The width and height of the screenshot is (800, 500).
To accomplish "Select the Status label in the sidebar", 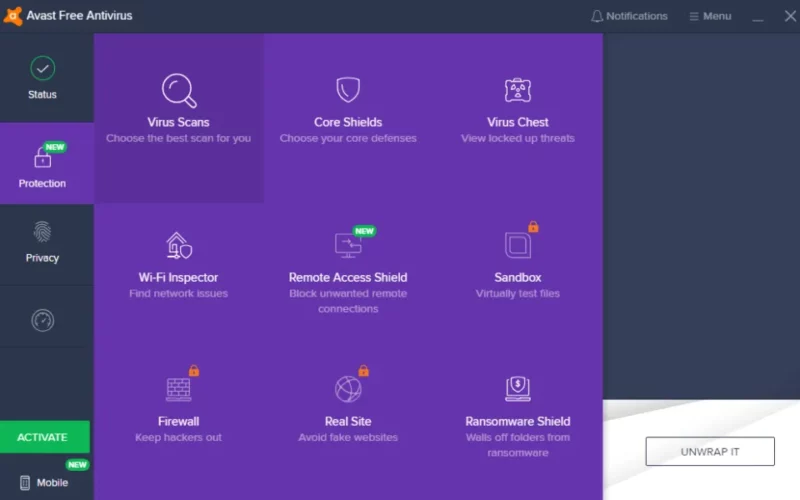I will (42, 94).
